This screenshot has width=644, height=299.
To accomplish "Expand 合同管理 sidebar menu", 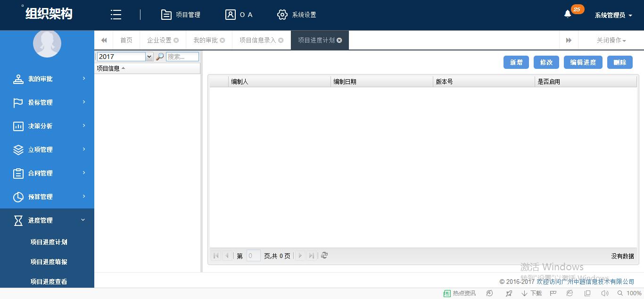I will point(47,173).
